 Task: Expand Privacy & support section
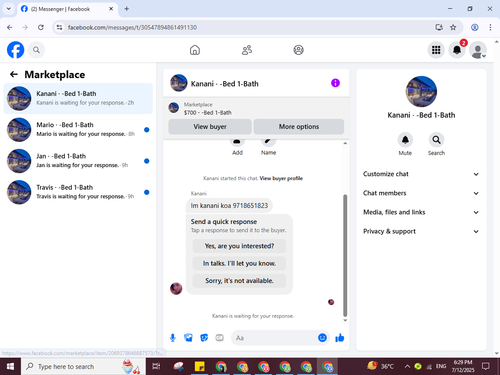coord(421,231)
